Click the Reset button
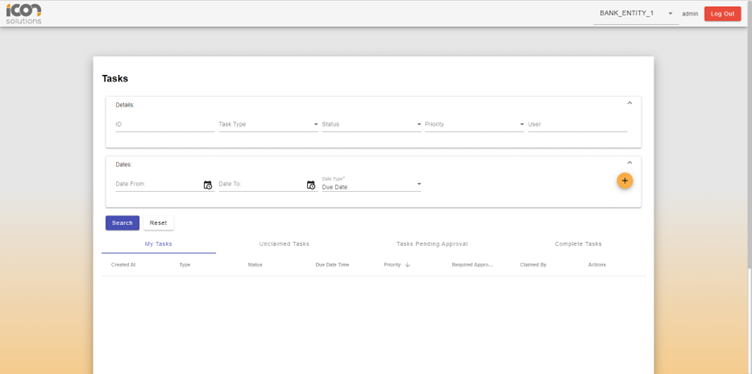 click(x=158, y=223)
